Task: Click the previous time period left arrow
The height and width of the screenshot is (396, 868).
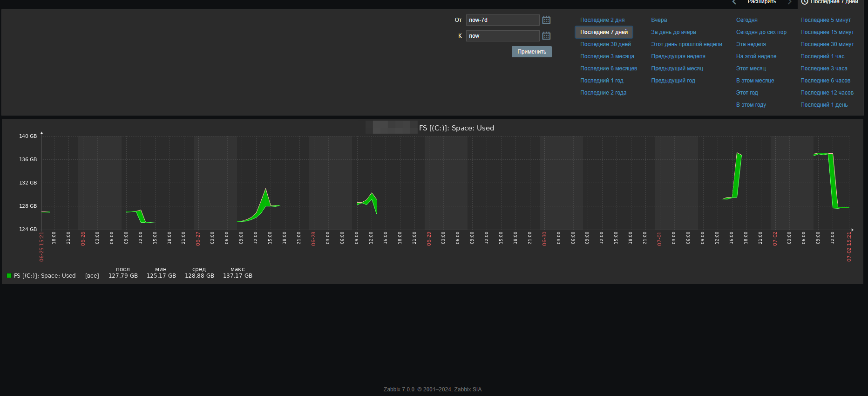Action: (734, 2)
